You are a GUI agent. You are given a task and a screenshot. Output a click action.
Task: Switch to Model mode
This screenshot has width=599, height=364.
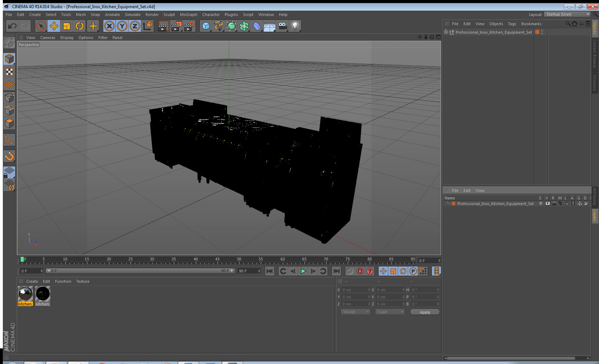click(x=9, y=59)
